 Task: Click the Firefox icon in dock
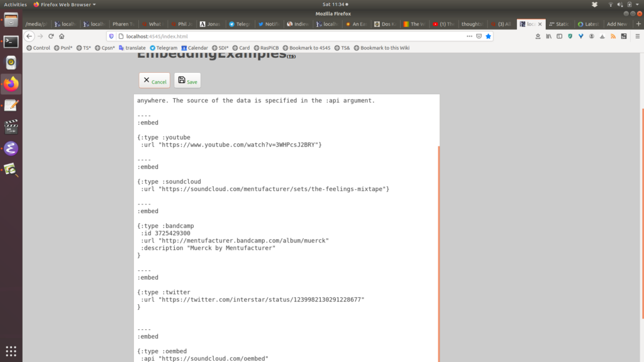[11, 84]
